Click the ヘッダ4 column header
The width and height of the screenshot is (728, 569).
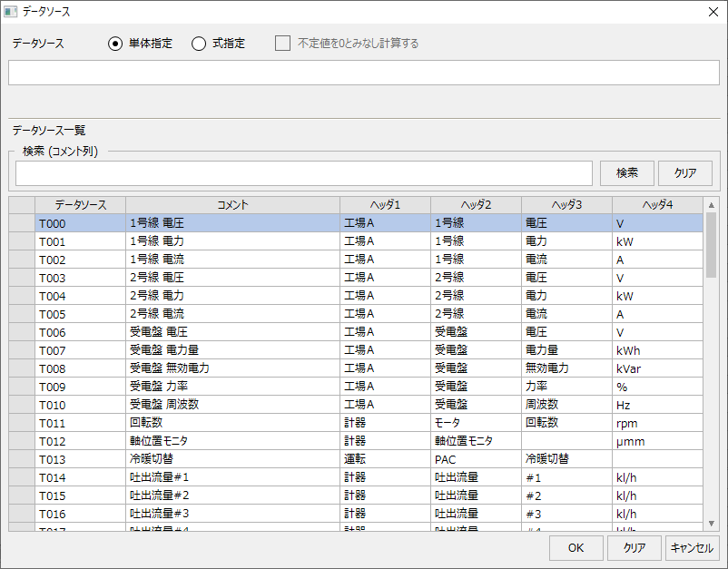click(657, 205)
